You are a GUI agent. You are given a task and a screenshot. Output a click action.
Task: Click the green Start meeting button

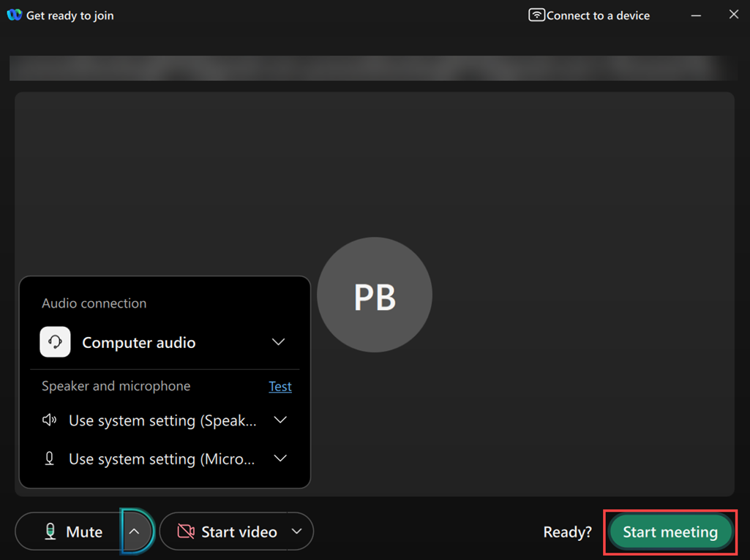point(670,531)
